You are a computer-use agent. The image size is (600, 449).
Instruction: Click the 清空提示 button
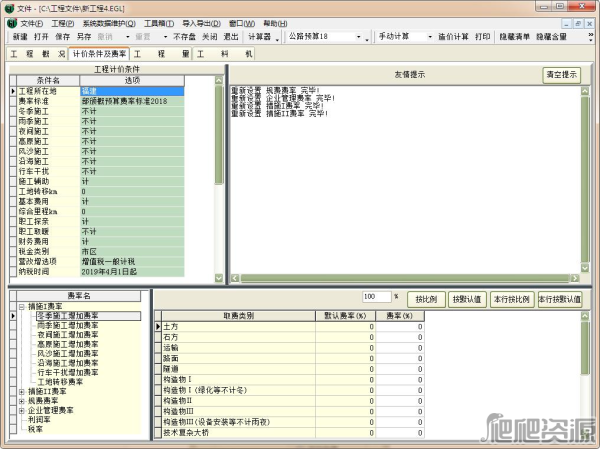pos(561,75)
